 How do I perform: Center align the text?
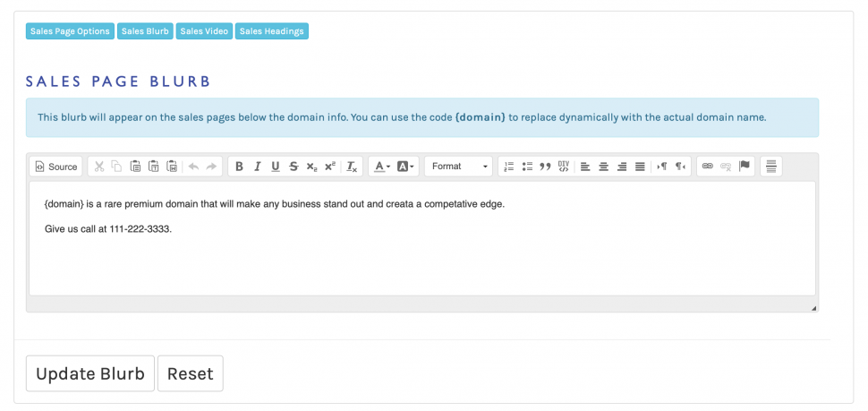pos(604,167)
